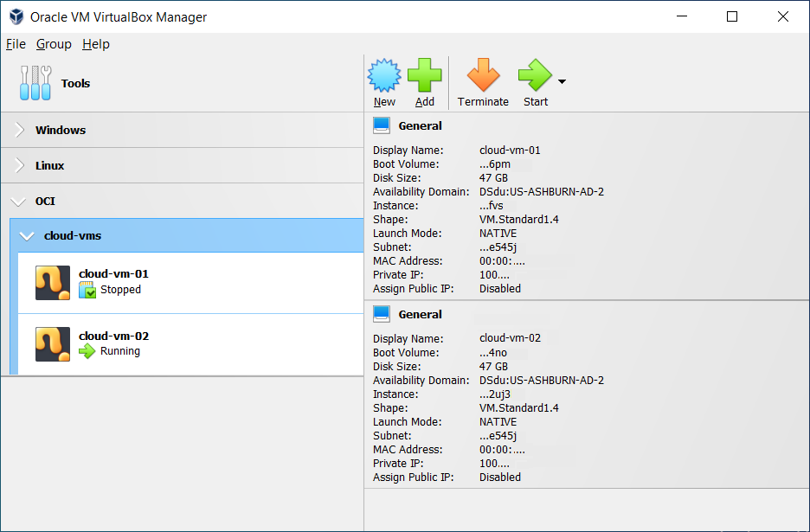Click the Add icon in the toolbar
Image resolution: width=810 pixels, height=532 pixels.
point(425,76)
